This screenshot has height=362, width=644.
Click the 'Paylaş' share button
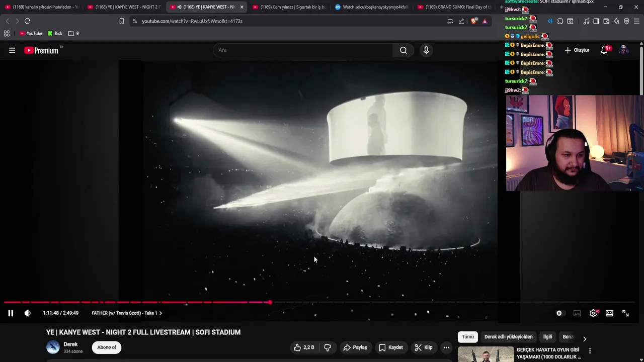(x=355, y=347)
